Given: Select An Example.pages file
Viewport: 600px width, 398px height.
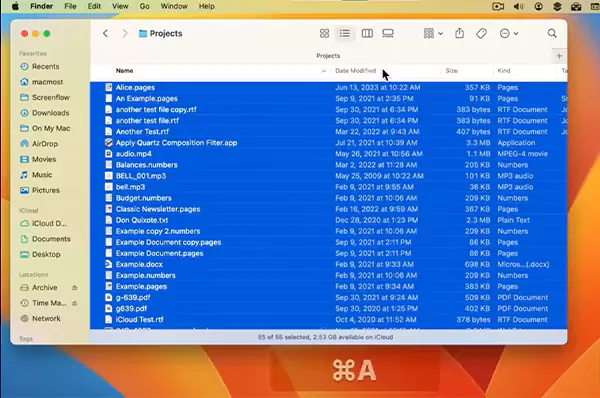Looking at the screenshot, I should pos(328,99).
